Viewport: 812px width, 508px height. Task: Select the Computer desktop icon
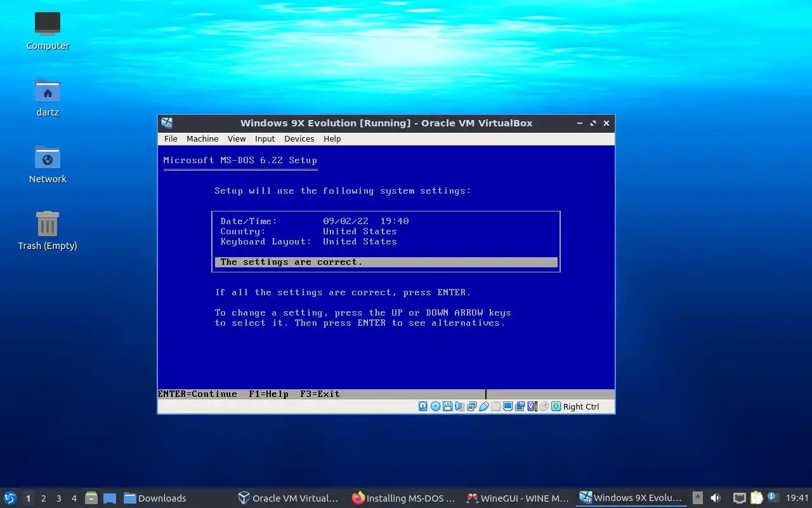(48, 30)
